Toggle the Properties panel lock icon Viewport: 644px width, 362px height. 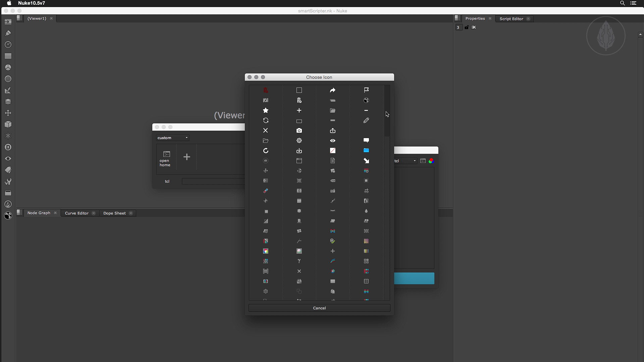pyautogui.click(x=467, y=27)
